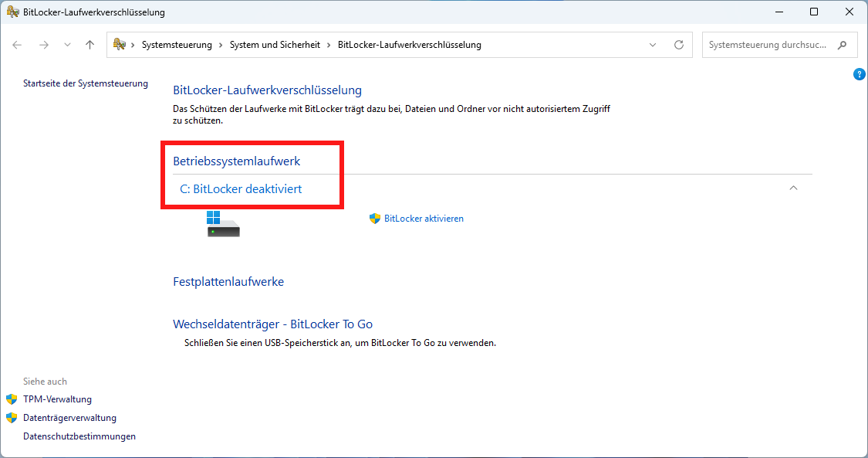Click the back navigation arrow
Viewport: 868px width, 458px height.
pyautogui.click(x=17, y=45)
